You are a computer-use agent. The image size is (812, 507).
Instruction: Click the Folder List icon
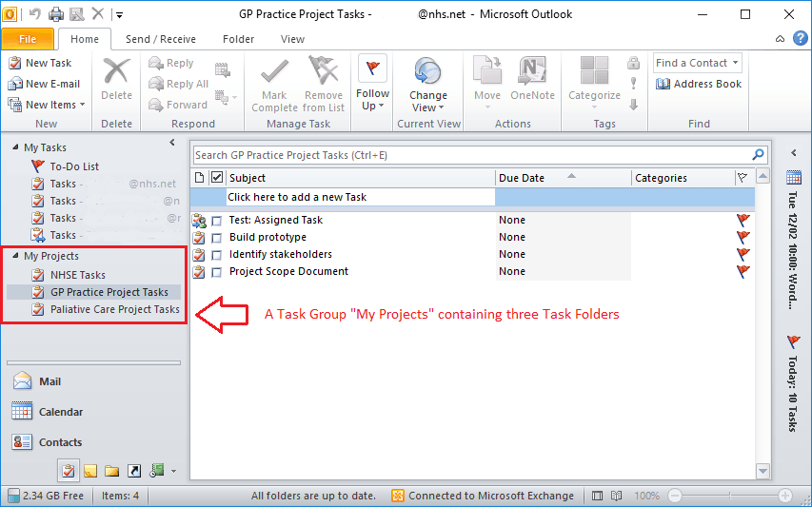point(112,471)
